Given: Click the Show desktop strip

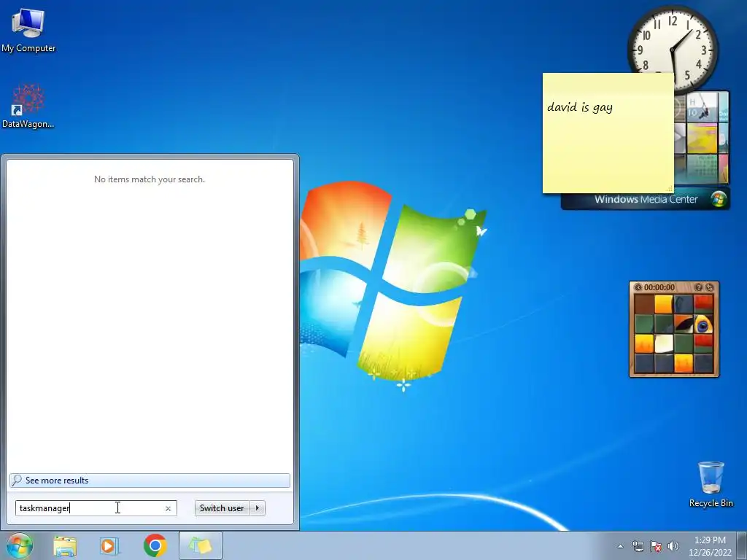Looking at the screenshot, I should click(742, 545).
